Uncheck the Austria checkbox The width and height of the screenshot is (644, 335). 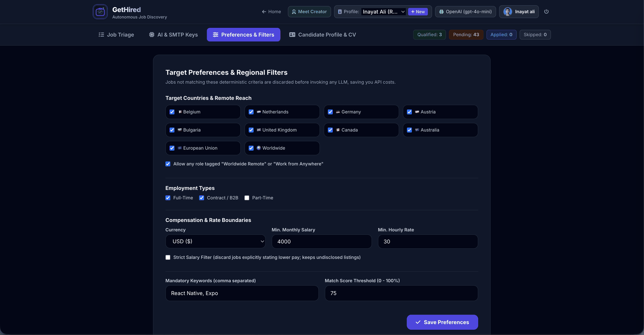point(409,112)
